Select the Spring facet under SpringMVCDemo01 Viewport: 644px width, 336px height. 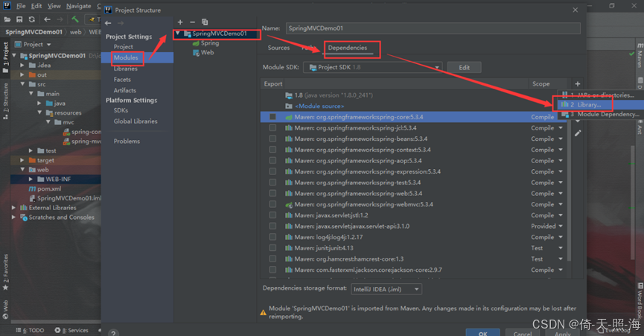click(205, 43)
